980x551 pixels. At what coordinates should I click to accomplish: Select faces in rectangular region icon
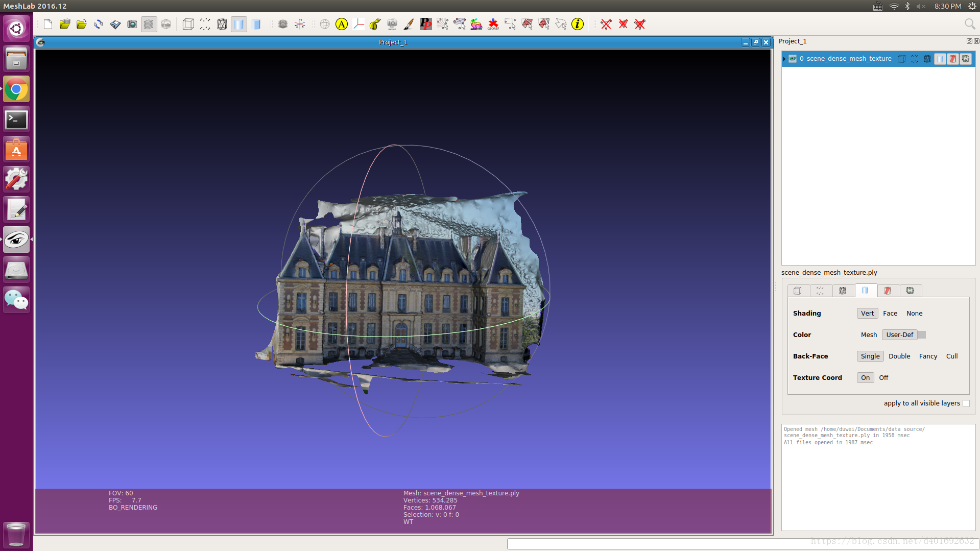[527, 24]
